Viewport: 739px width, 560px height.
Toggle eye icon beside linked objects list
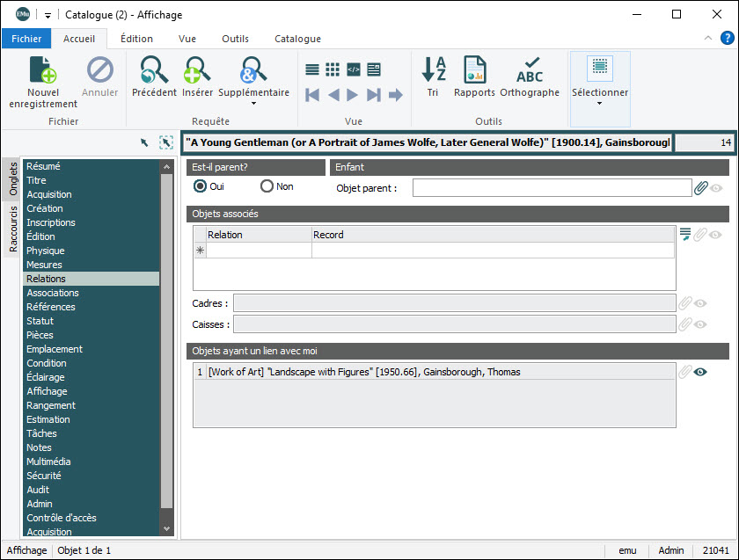tap(701, 372)
